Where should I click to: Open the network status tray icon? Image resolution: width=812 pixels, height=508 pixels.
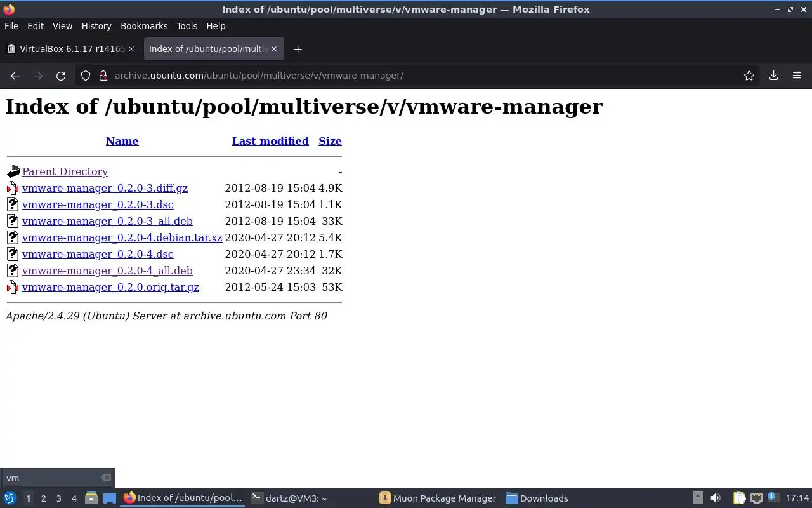coord(756,498)
